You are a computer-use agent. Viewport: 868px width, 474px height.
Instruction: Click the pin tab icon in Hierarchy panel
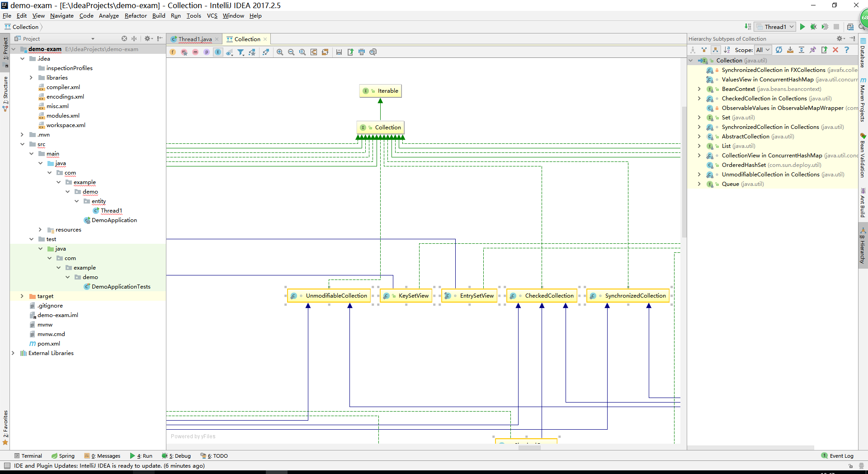(813, 50)
